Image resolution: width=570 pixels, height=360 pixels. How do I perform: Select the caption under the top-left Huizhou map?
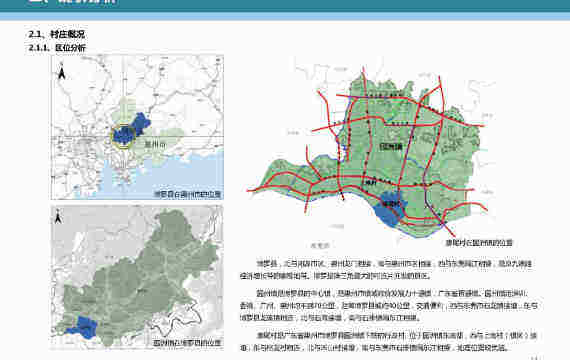coord(188,194)
